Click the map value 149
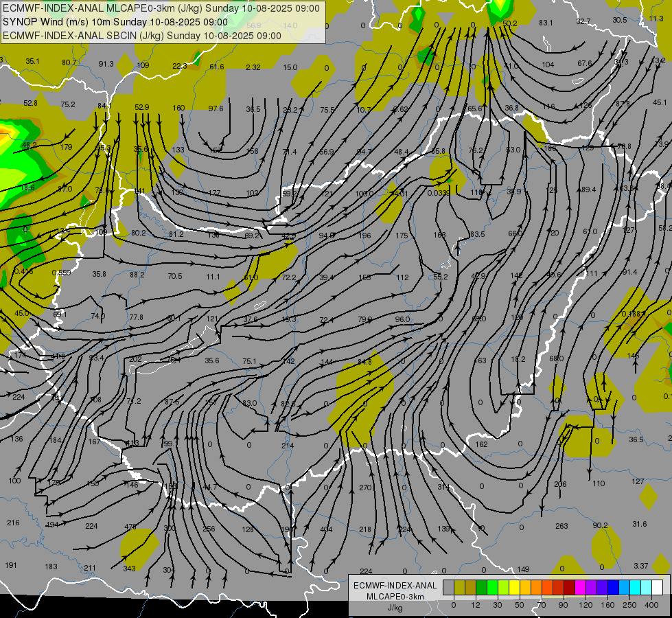 click(x=523, y=569)
